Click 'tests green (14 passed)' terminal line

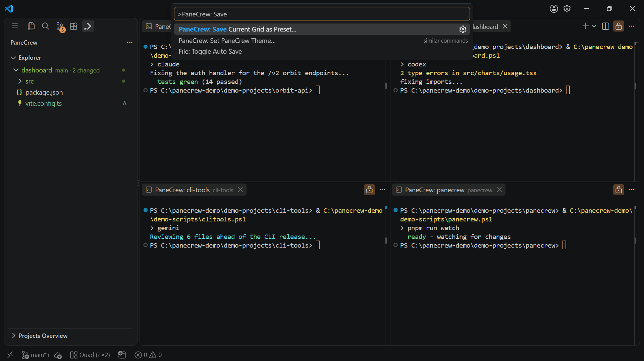(200, 82)
